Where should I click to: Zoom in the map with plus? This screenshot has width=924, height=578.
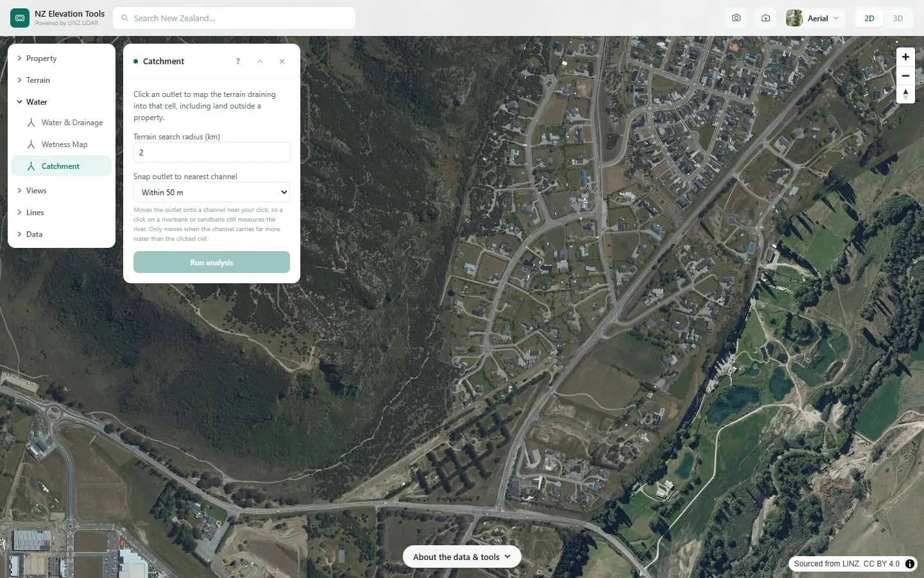coord(905,57)
